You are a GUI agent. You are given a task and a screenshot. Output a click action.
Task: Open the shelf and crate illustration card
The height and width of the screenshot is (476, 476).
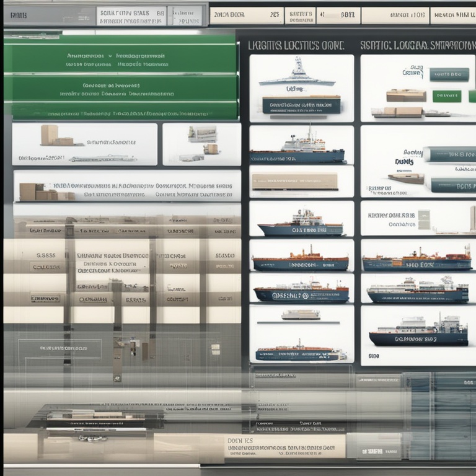click(x=202, y=144)
